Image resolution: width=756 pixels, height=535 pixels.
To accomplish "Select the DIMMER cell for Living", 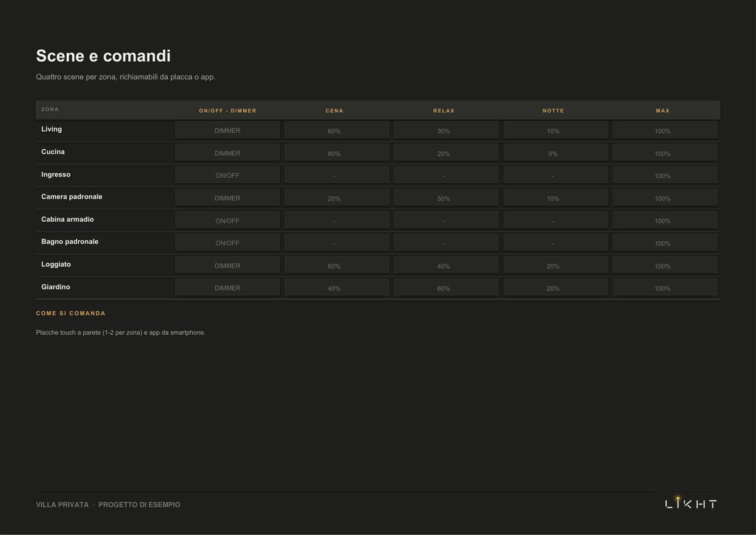I will pos(227,130).
